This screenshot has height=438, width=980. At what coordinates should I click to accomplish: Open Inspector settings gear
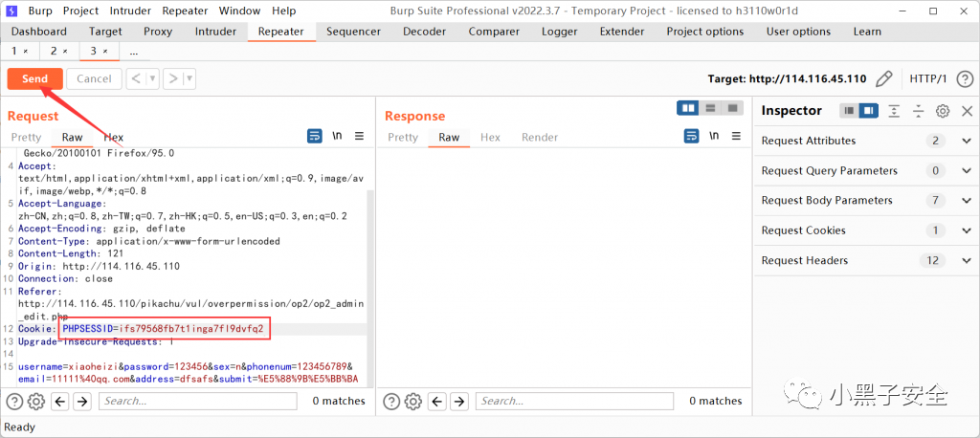[943, 111]
